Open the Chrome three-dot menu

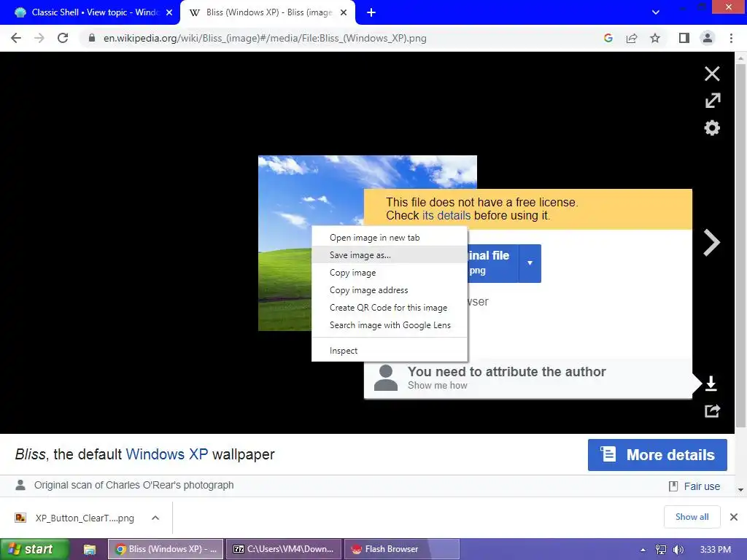tap(731, 38)
